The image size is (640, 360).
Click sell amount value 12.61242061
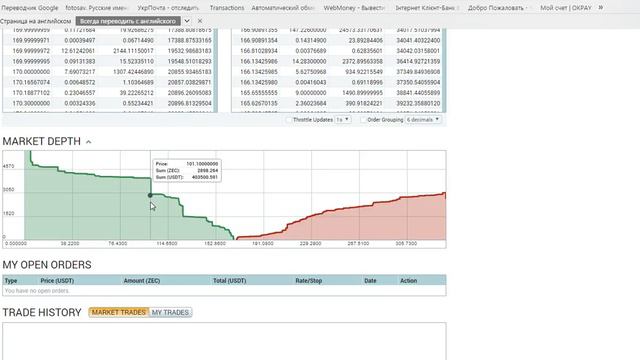78,51
